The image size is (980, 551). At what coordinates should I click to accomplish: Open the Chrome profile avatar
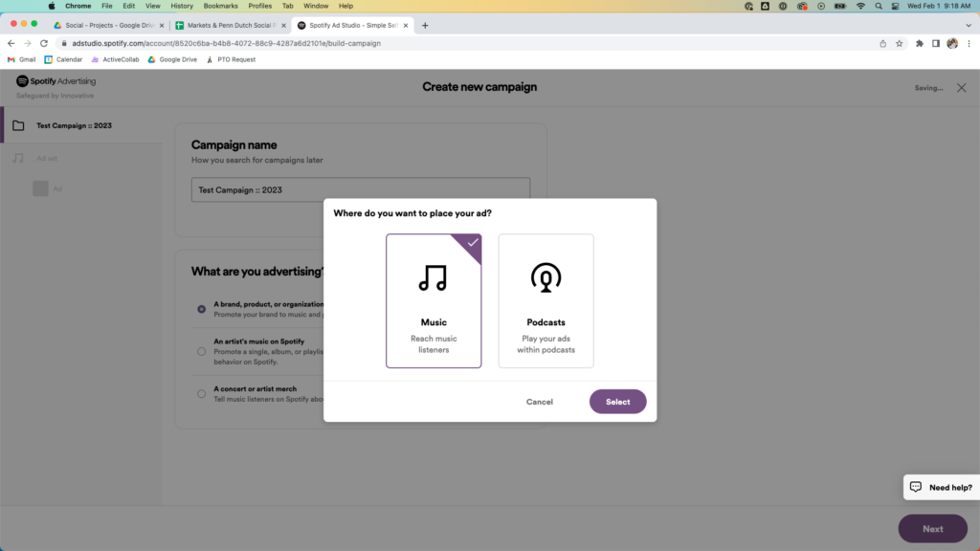pyautogui.click(x=952, y=43)
